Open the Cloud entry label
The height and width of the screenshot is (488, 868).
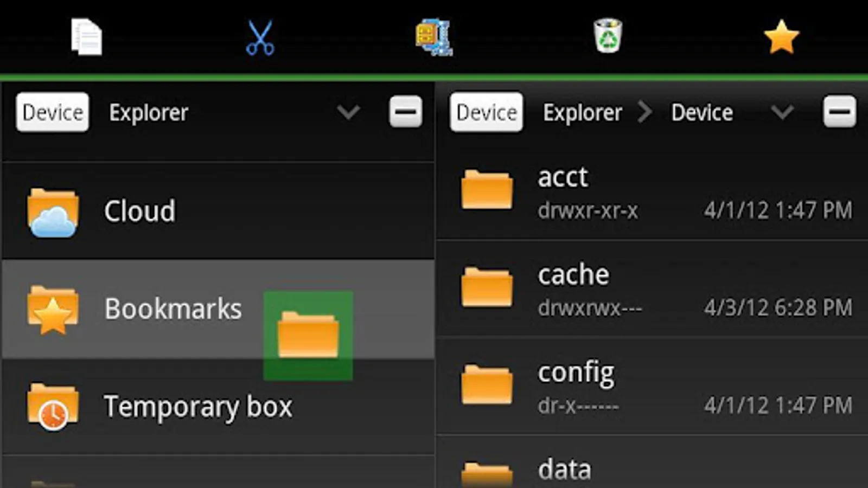click(140, 211)
